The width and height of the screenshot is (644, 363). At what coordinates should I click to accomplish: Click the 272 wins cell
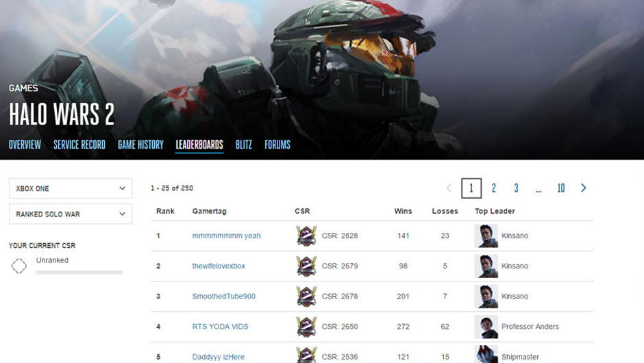pos(403,327)
